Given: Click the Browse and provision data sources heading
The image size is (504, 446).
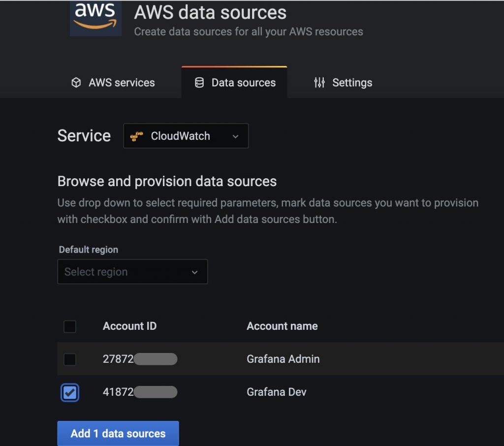Looking at the screenshot, I should [167, 181].
